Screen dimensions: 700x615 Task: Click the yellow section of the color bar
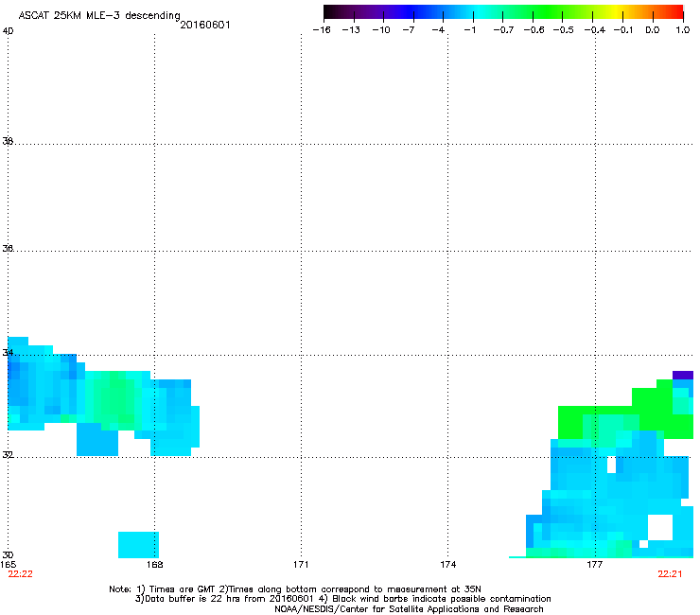click(x=616, y=12)
